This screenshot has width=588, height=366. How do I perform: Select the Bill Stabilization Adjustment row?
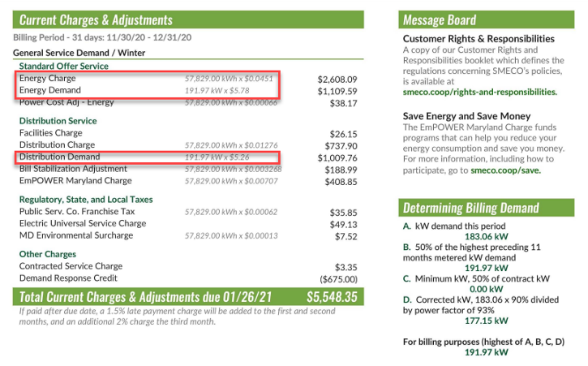75,168
